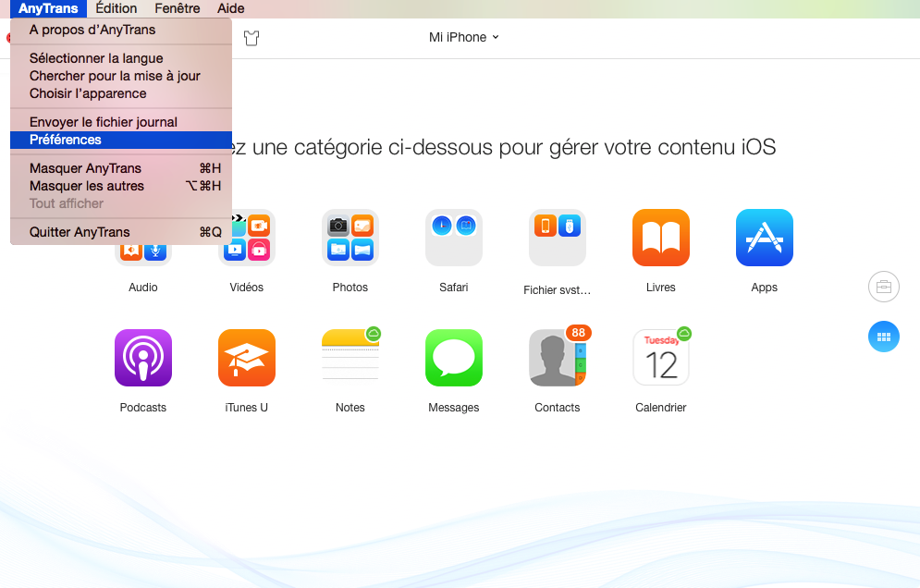
Task: Open the Aide menu
Action: click(230, 9)
